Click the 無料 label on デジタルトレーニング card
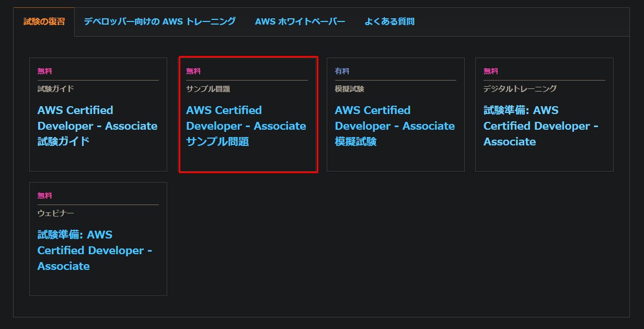644x329 pixels. [x=491, y=71]
